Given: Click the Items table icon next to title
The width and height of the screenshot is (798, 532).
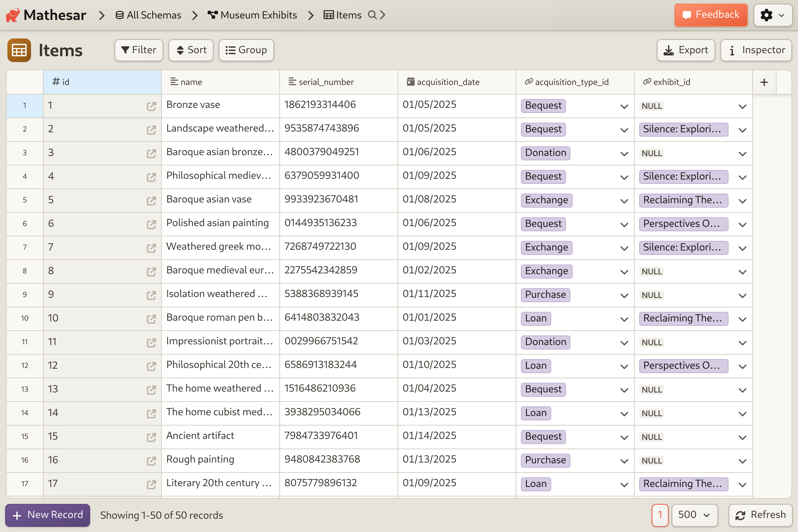Looking at the screenshot, I should pos(19,50).
